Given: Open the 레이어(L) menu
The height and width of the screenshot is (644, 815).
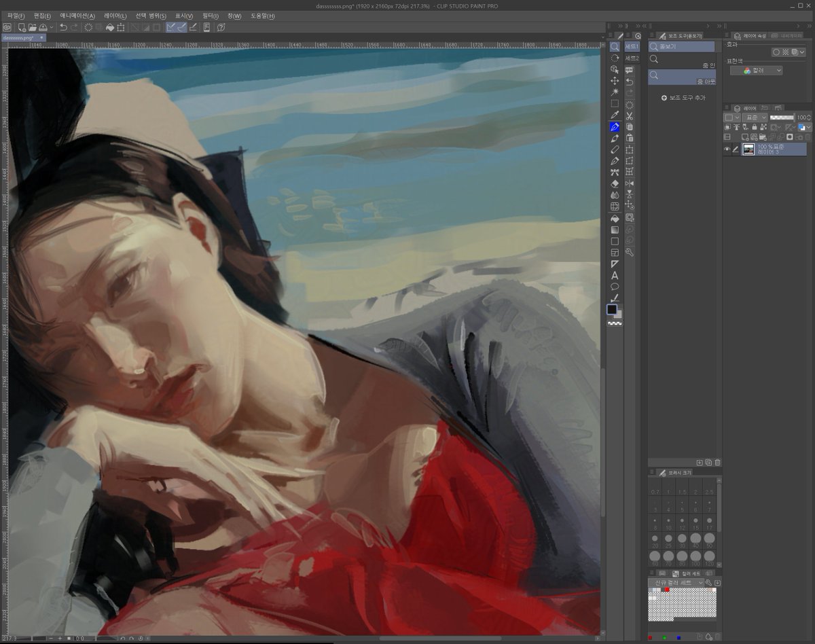Looking at the screenshot, I should pyautogui.click(x=115, y=16).
